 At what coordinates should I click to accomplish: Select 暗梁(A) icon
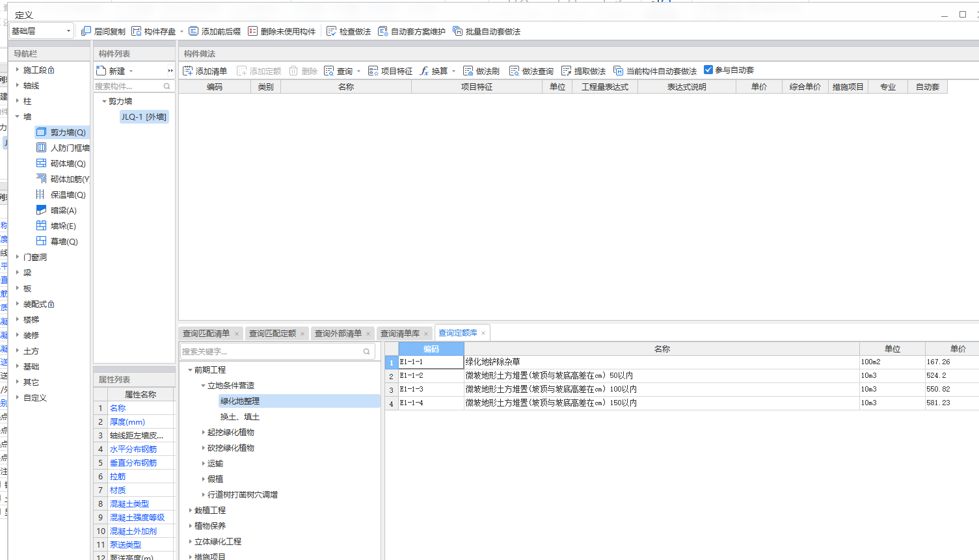pyautogui.click(x=41, y=210)
